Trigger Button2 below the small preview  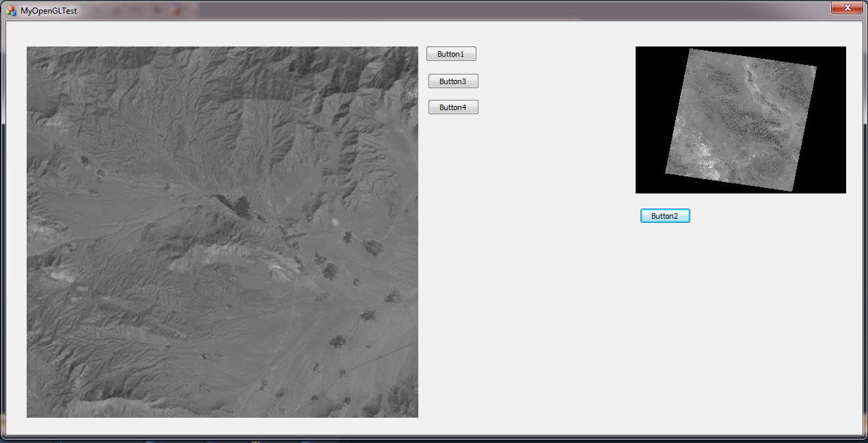665,216
